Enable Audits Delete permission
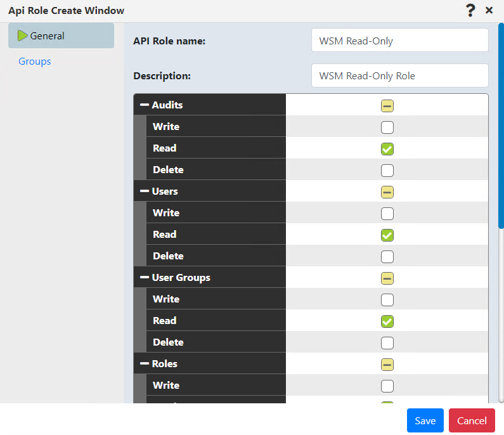504x435 pixels. click(x=387, y=171)
